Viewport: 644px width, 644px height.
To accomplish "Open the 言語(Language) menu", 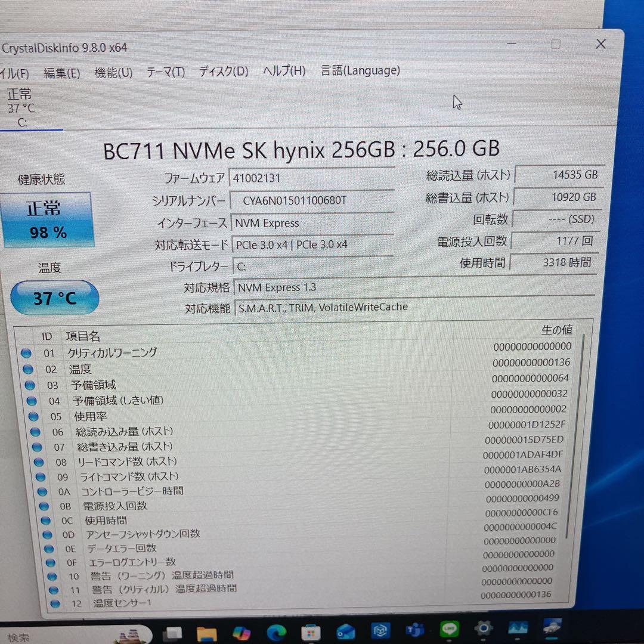I will tap(360, 70).
